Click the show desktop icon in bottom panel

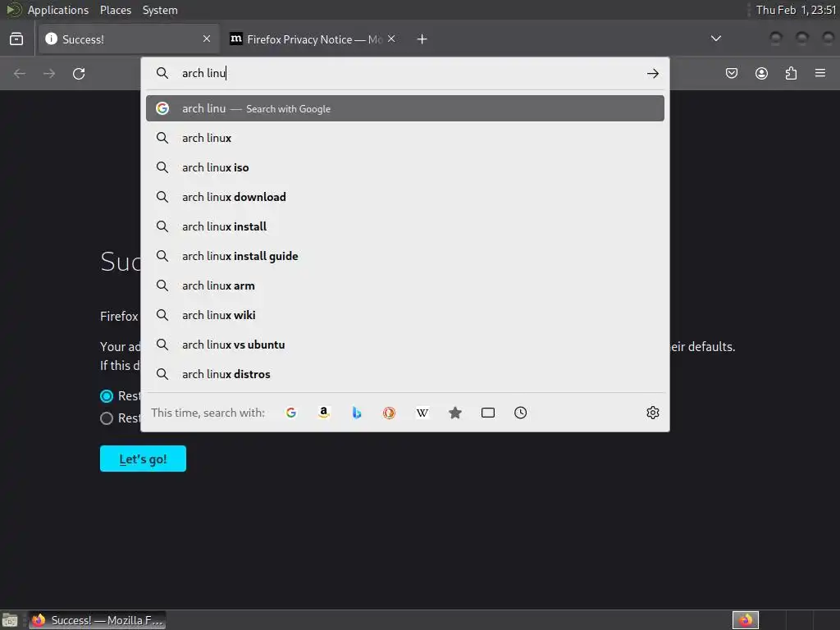click(x=10, y=620)
